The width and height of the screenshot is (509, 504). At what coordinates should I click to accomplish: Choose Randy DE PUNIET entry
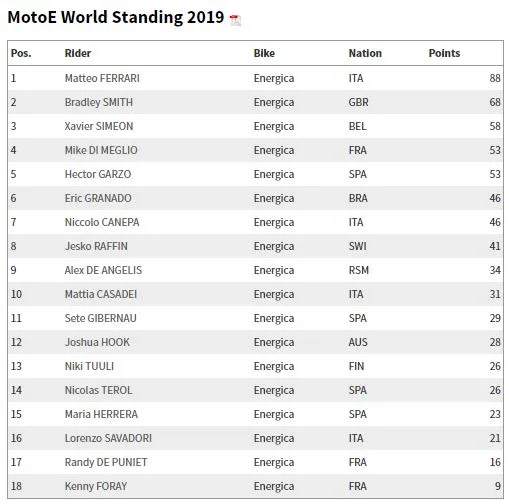(106, 462)
